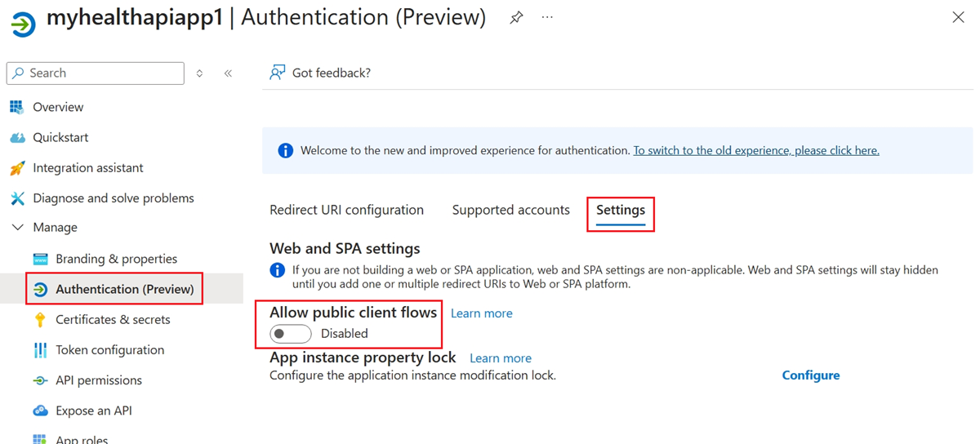The width and height of the screenshot is (980, 444).
Task: Click the expand/collapse arrows beside search
Action: [x=199, y=73]
